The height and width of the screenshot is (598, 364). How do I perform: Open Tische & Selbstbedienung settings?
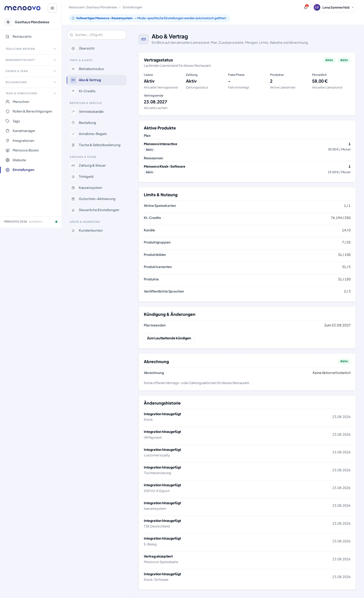[x=97, y=145]
